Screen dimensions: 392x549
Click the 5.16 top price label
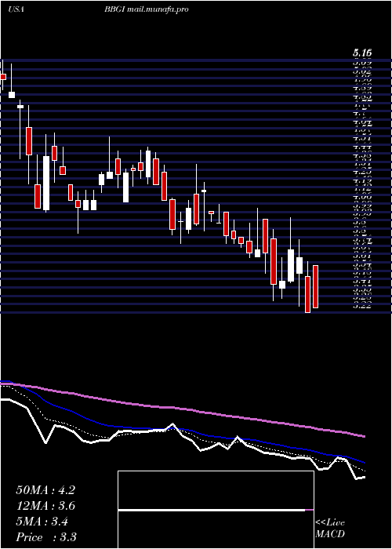coord(362,53)
